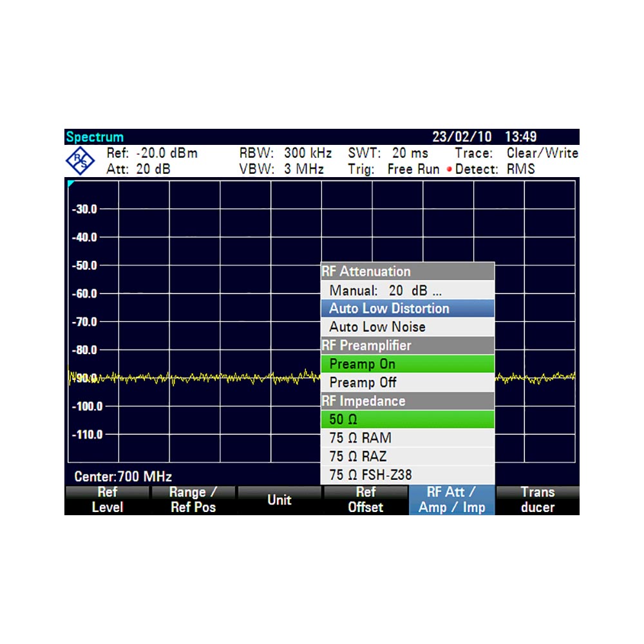
Task: Click the cyan trace marker at top-left corner
Action: pyautogui.click(x=71, y=184)
